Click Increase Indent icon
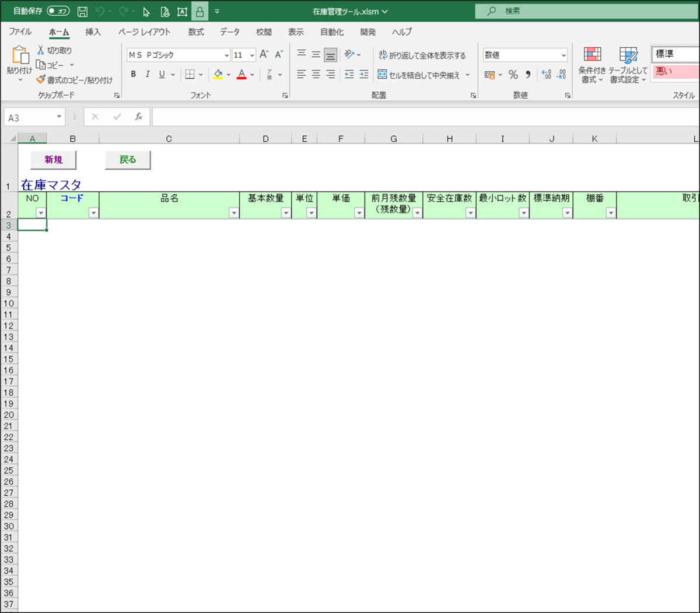 click(363, 74)
